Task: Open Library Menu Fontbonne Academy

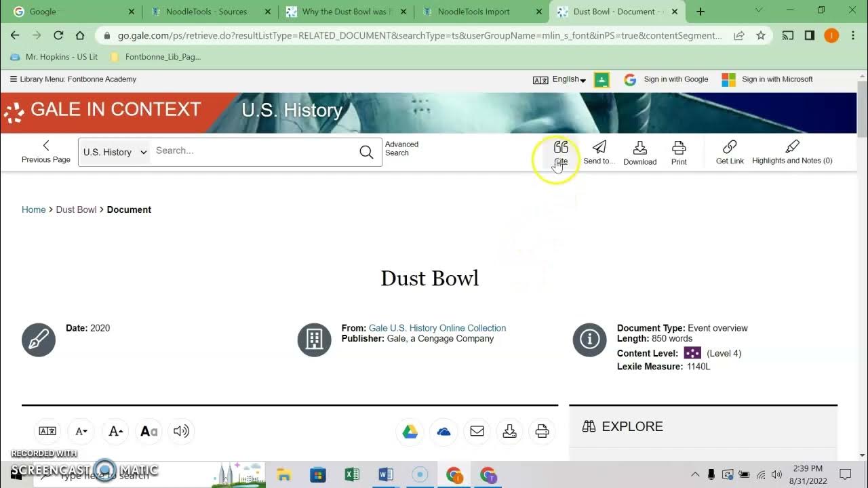Action: 73,79
